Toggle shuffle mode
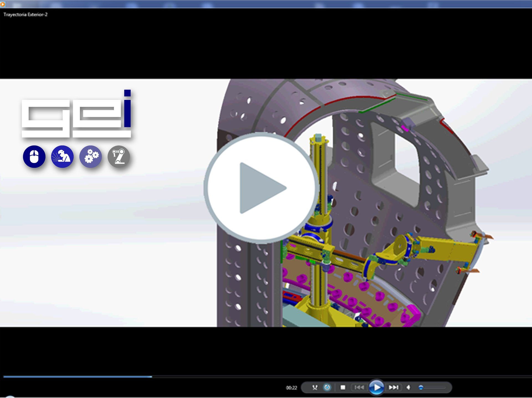532x398 pixels. (315, 387)
